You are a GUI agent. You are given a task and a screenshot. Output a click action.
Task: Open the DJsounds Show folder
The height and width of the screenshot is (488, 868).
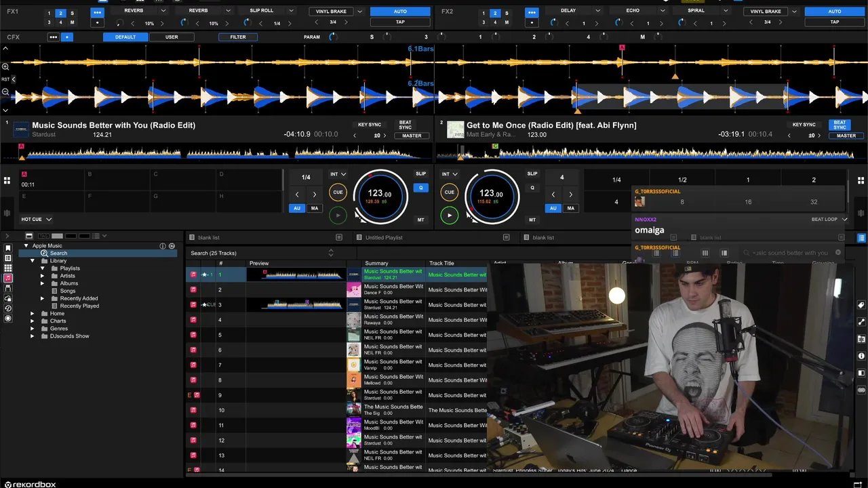coord(69,335)
